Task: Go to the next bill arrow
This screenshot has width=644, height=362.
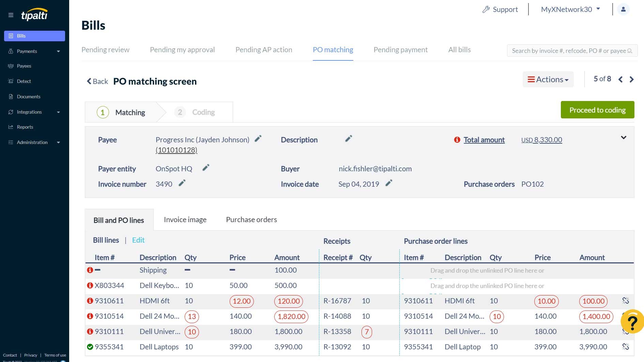Action: click(x=631, y=79)
